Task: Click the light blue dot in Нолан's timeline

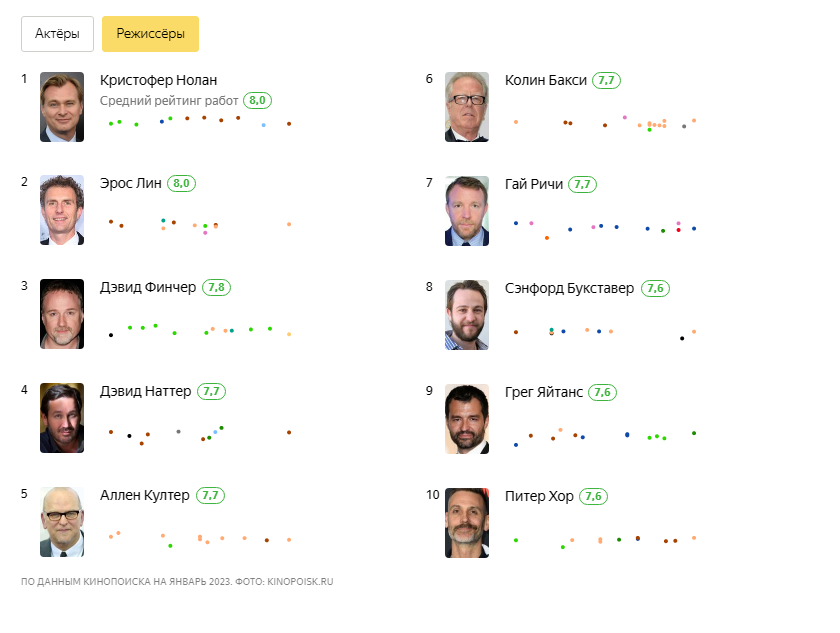Action: pyautogui.click(x=263, y=125)
